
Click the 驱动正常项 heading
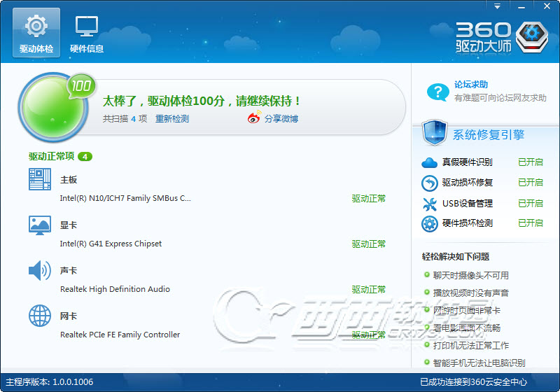coord(51,156)
